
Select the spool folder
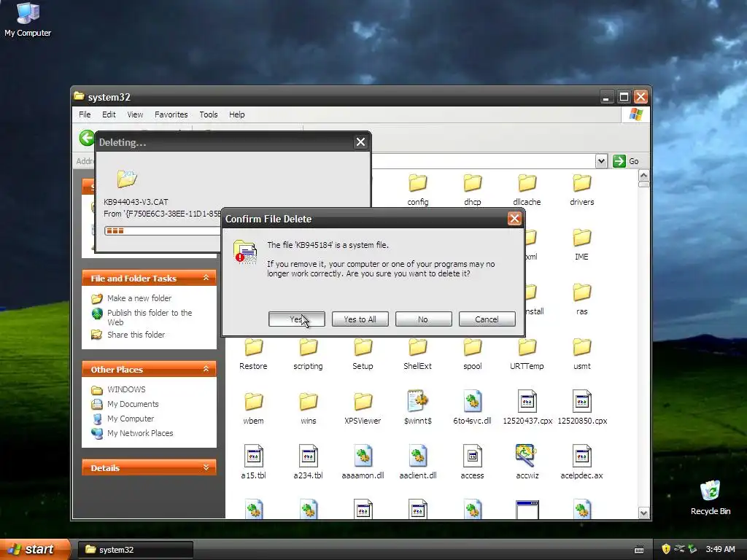click(x=473, y=354)
